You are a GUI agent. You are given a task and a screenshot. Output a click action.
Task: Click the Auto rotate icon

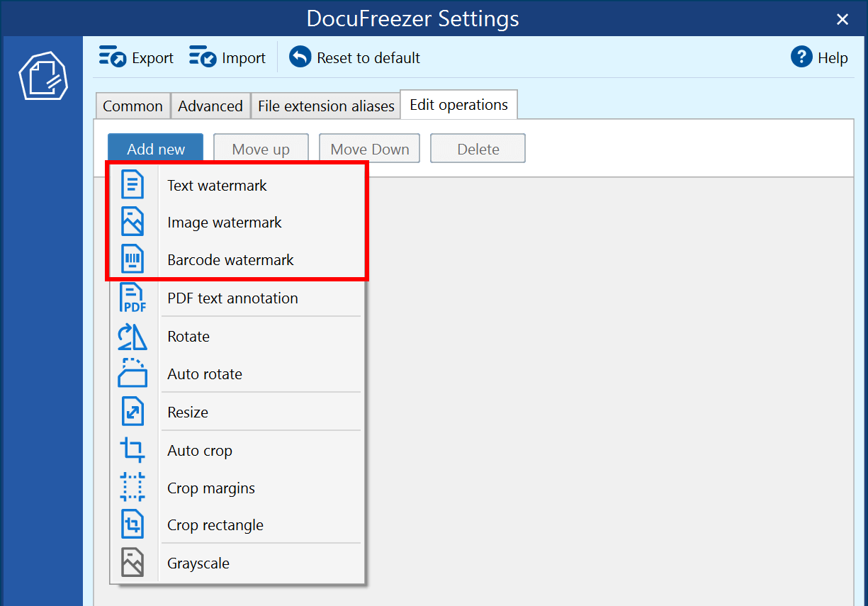pyautogui.click(x=133, y=374)
